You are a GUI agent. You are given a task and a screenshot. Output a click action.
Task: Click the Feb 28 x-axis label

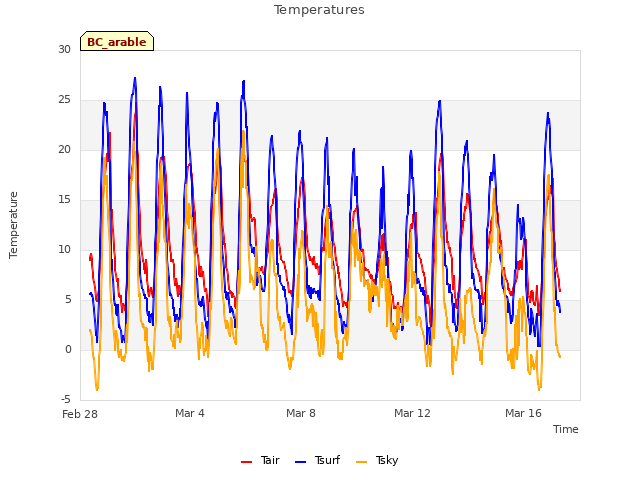[80, 414]
